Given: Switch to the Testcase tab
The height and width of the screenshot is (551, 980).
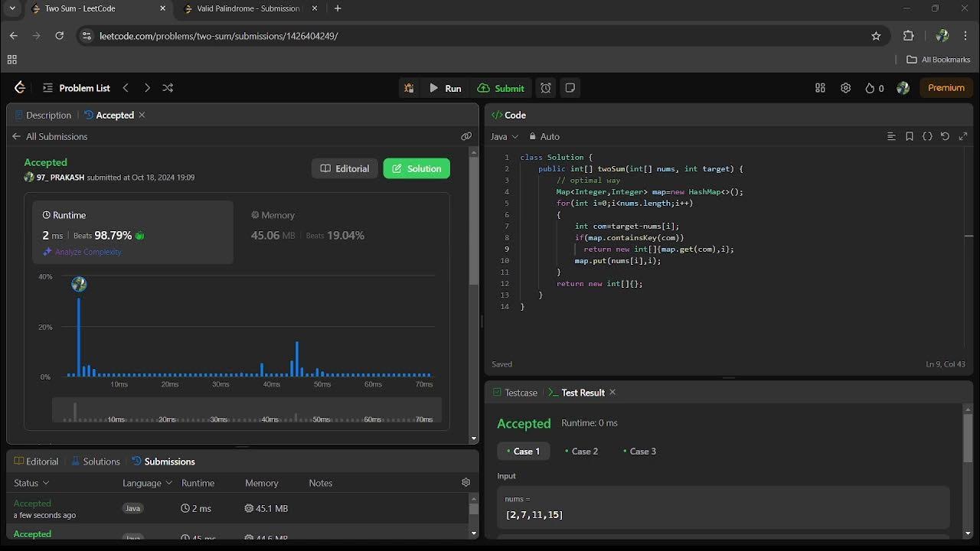Looking at the screenshot, I should [x=514, y=393].
